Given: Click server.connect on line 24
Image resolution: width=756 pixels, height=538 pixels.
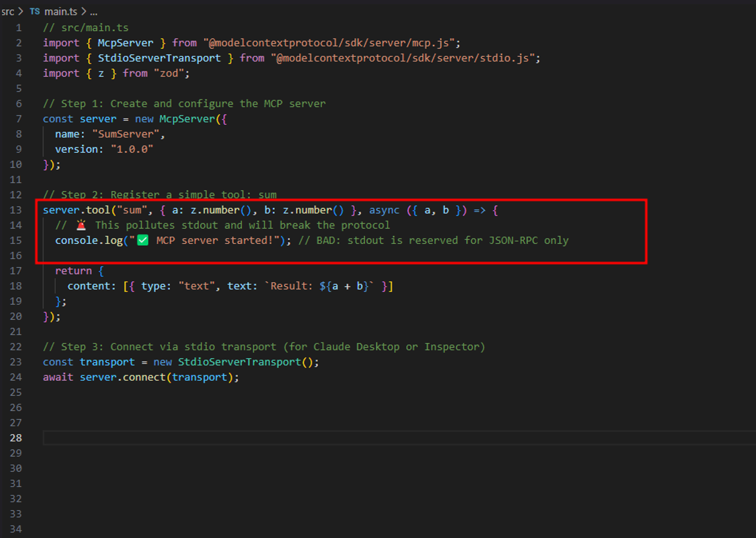Looking at the screenshot, I should tap(124, 377).
